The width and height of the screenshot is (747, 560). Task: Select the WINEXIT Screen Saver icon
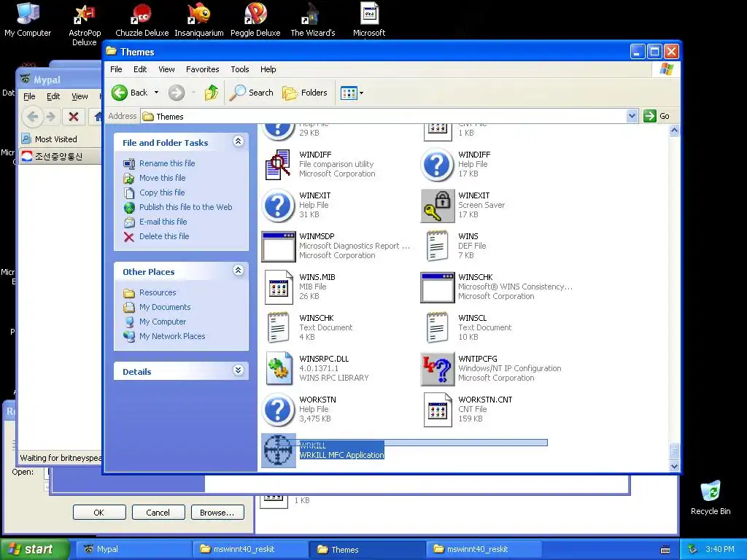438,206
